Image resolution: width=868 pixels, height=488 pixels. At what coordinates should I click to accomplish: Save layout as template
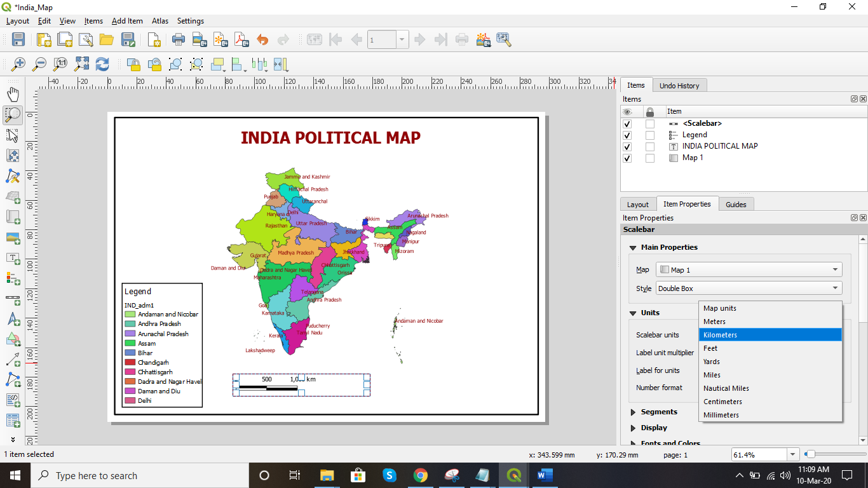(x=128, y=39)
